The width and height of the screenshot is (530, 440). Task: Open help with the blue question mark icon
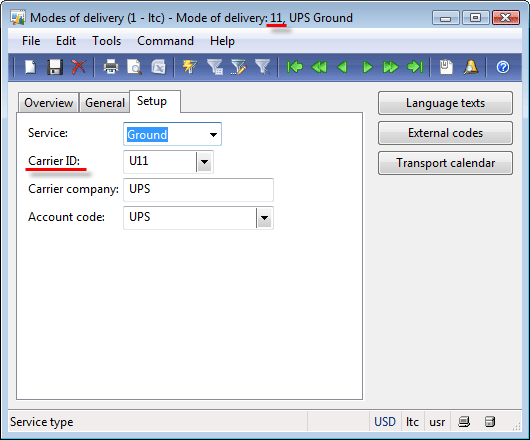click(503, 67)
